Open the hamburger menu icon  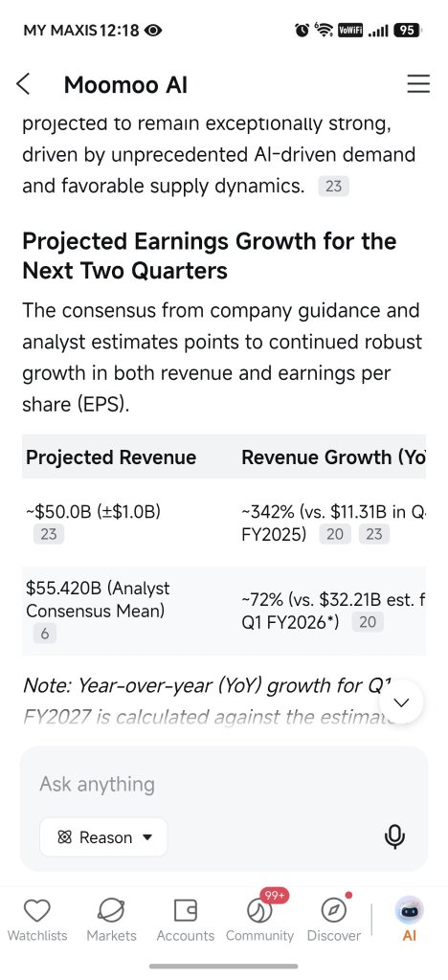(418, 84)
